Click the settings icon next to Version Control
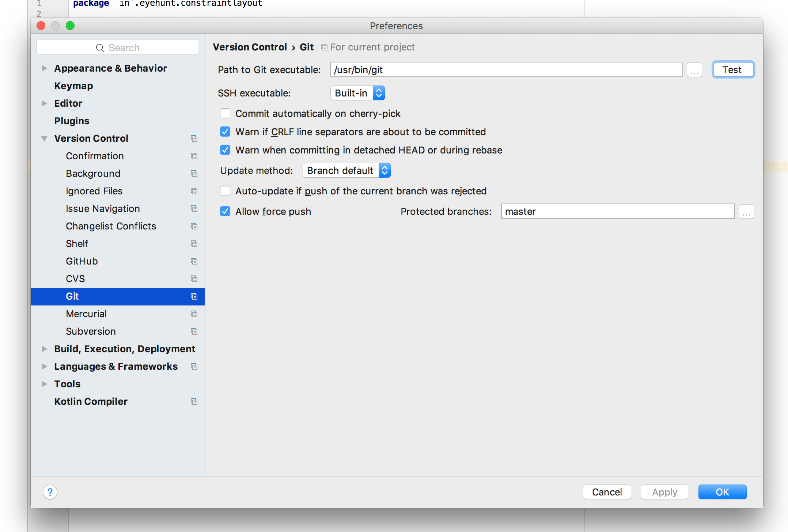Screen dimensions: 788x532 pyautogui.click(x=194, y=138)
